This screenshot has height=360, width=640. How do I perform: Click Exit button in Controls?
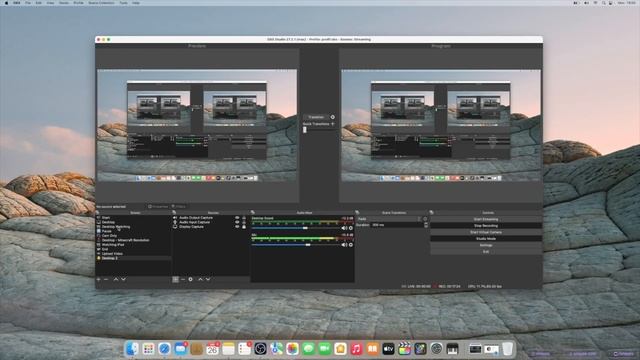(486, 252)
